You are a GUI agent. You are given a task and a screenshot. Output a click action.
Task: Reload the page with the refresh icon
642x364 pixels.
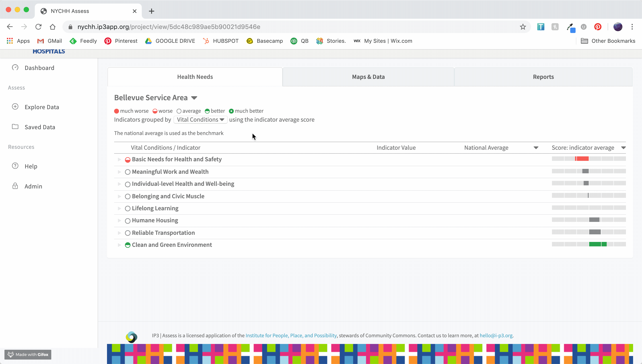pyautogui.click(x=38, y=27)
